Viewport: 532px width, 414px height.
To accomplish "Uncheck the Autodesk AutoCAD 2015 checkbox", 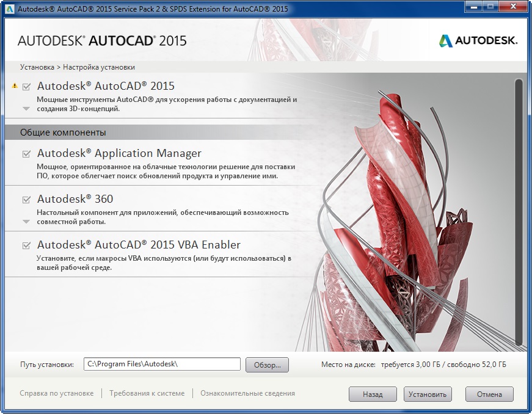I will (x=26, y=87).
